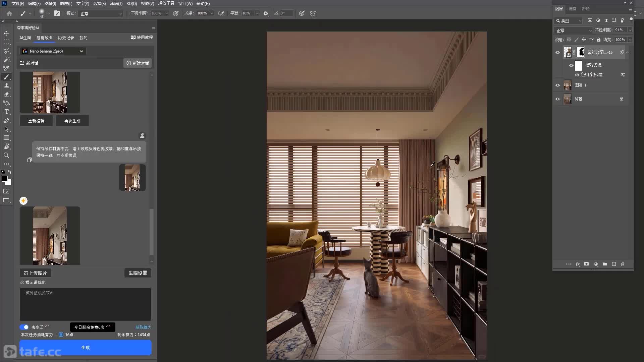Screen dimensions: 644x362
Task: Expand the layer opacity 91% dropdown
Action: (x=630, y=30)
